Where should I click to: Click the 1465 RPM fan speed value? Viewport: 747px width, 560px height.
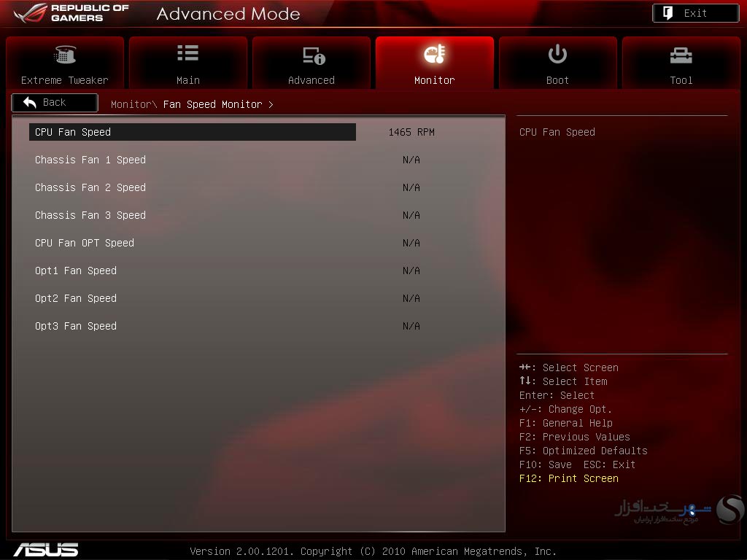pyautogui.click(x=411, y=132)
